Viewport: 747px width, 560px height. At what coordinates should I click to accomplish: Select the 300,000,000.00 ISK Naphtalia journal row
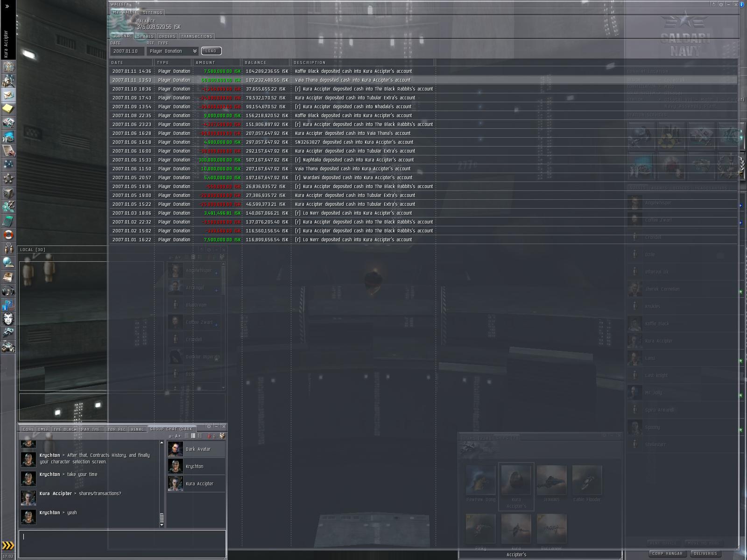[x=423, y=160]
